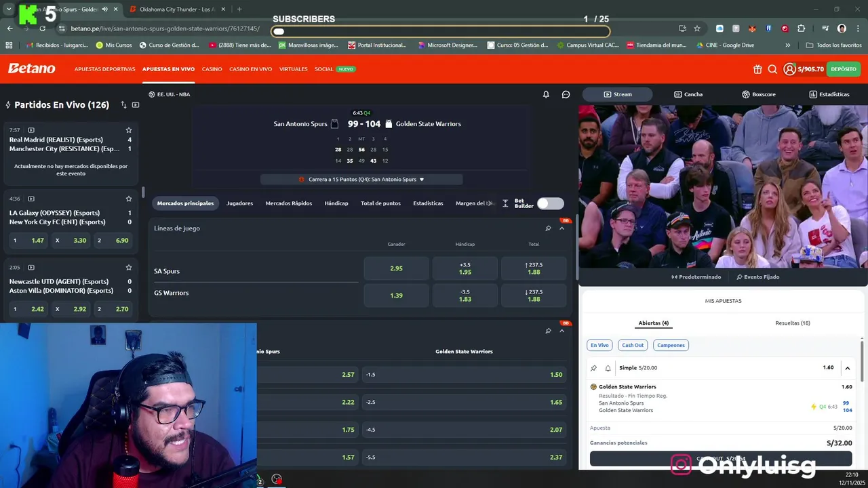Image resolution: width=868 pixels, height=488 pixels.
Task: Open the Apuestas Deportivas menu
Action: pos(104,69)
